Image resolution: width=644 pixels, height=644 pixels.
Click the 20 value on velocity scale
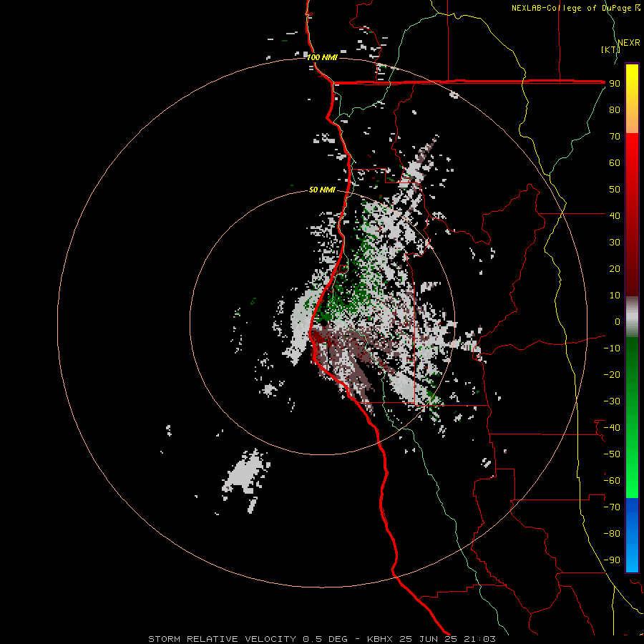(x=615, y=268)
